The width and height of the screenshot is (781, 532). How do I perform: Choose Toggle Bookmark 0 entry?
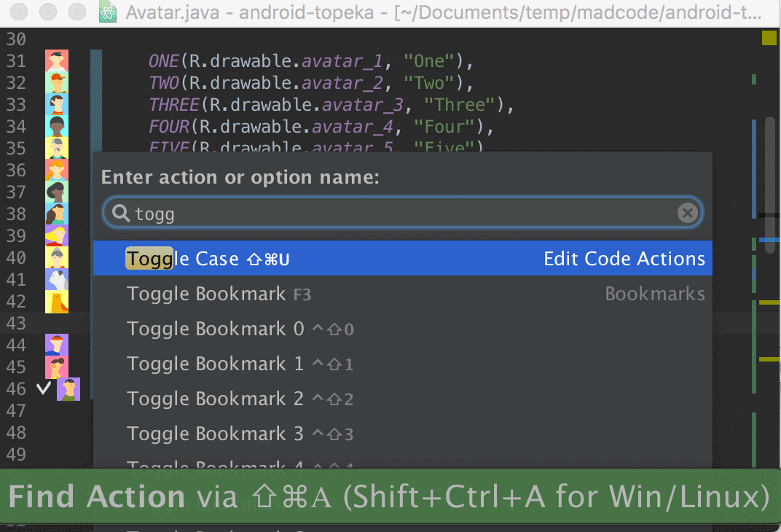coord(402,329)
